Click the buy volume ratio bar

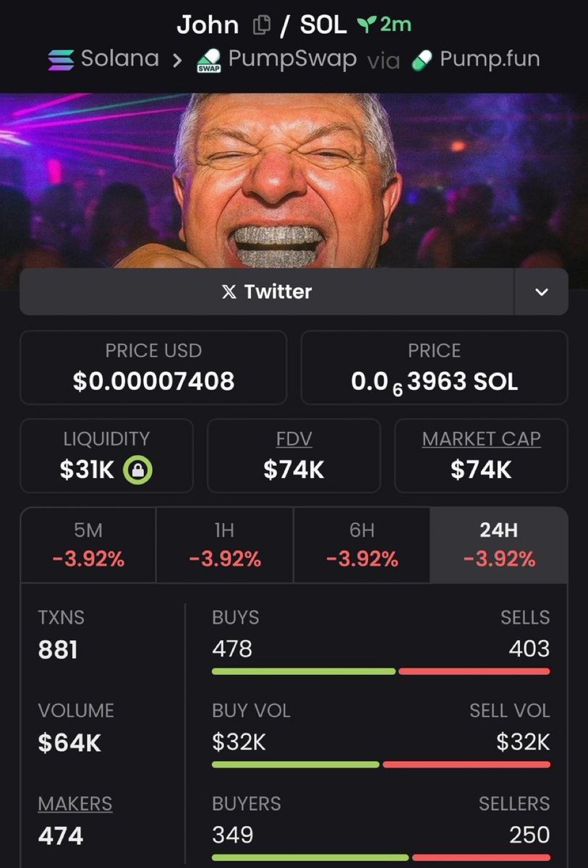pos(380,765)
